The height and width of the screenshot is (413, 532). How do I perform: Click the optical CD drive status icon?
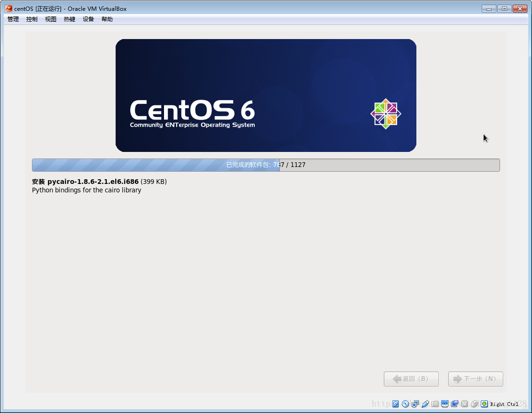405,404
